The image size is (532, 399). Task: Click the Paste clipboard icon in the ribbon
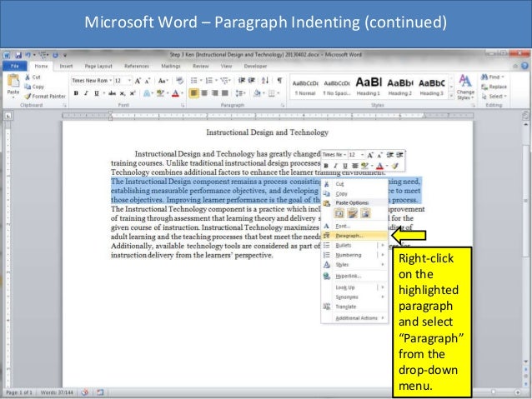[x=13, y=81]
